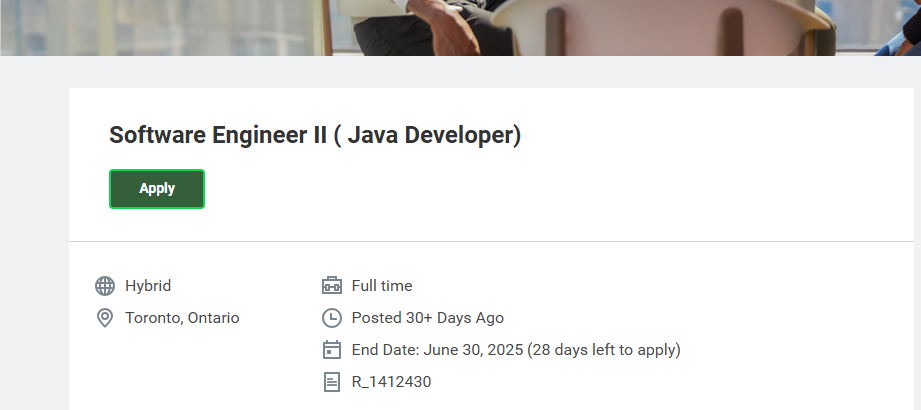Select the R_1412430 requisition number
This screenshot has width=921, height=410.
pos(391,382)
